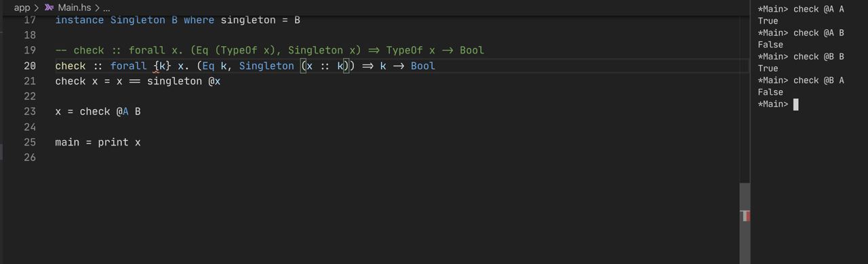Click line number 19 in gutter

30,50
